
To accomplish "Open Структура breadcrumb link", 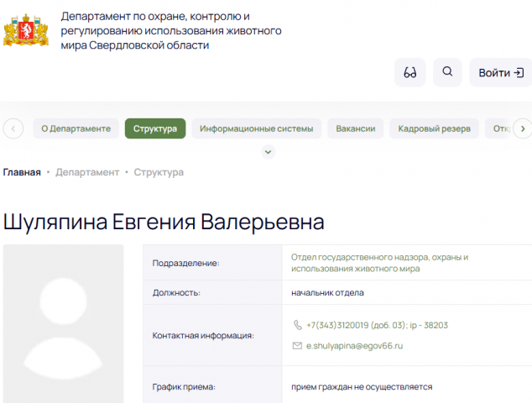I will pos(159,172).
